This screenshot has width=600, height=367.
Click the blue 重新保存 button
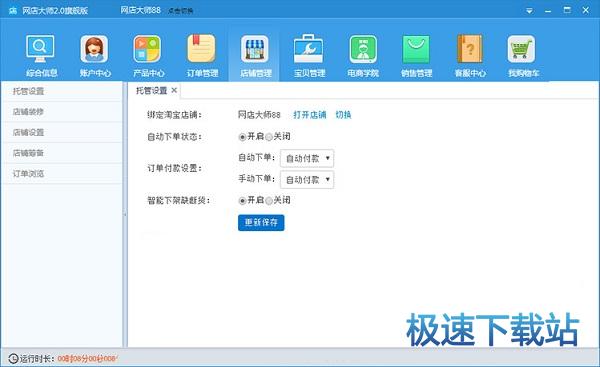(x=261, y=222)
